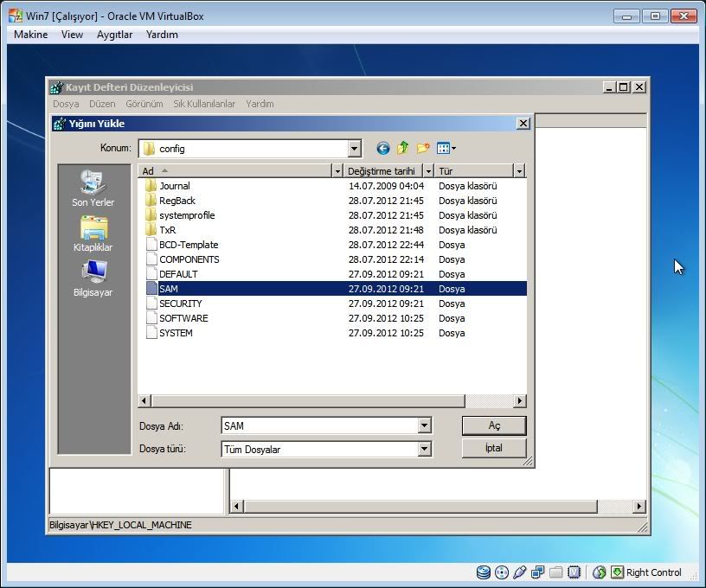
Task: Open the Aygıtlar menu in VirtualBox
Action: tap(114, 35)
